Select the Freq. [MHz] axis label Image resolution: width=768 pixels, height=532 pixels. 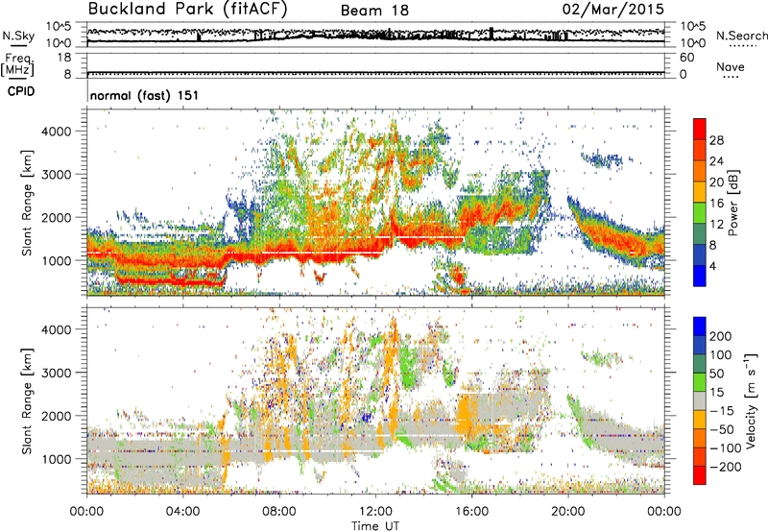17,64
